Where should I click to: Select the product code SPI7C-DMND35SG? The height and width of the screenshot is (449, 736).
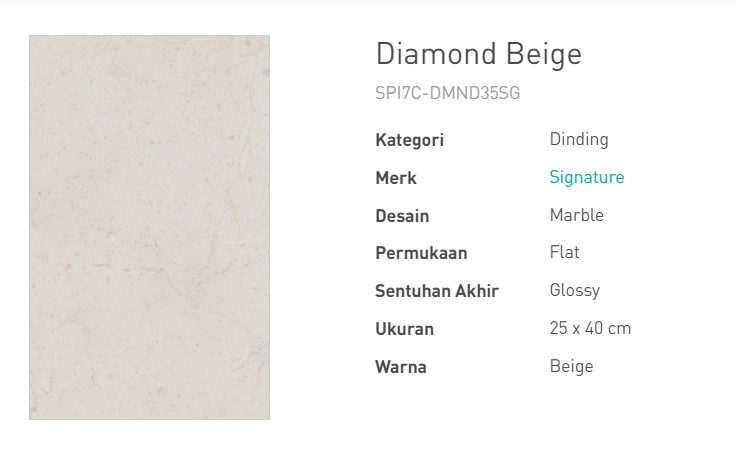click(447, 93)
